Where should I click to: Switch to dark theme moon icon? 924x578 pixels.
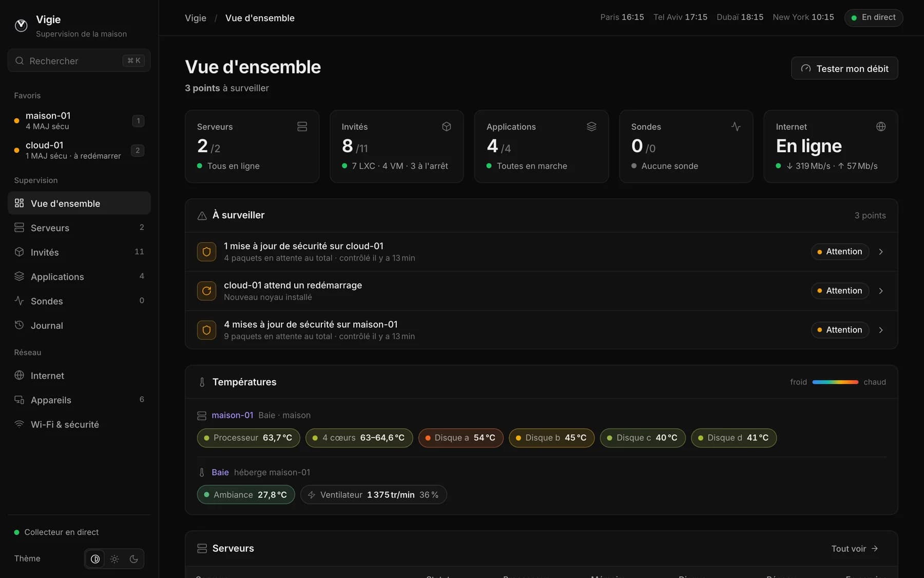134,559
